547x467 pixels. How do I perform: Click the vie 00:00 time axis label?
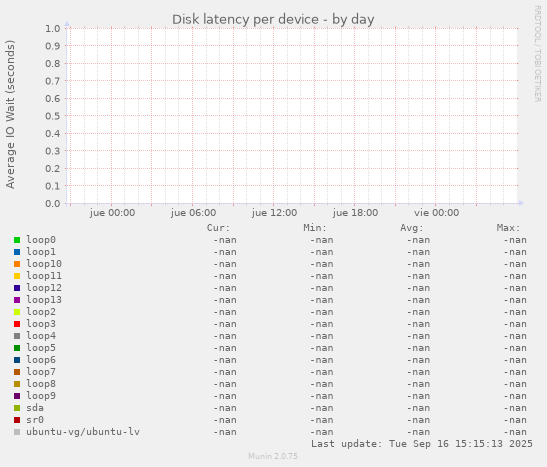coord(436,213)
